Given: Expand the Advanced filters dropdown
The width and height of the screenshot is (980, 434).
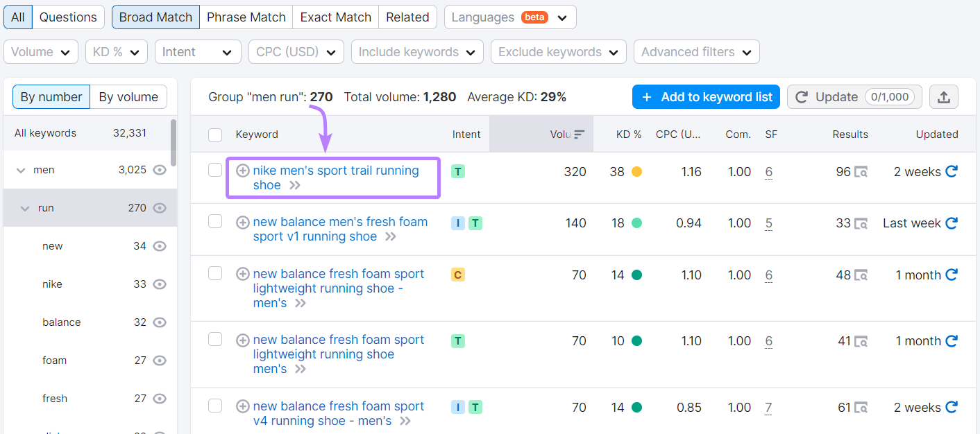Looking at the screenshot, I should (x=696, y=52).
